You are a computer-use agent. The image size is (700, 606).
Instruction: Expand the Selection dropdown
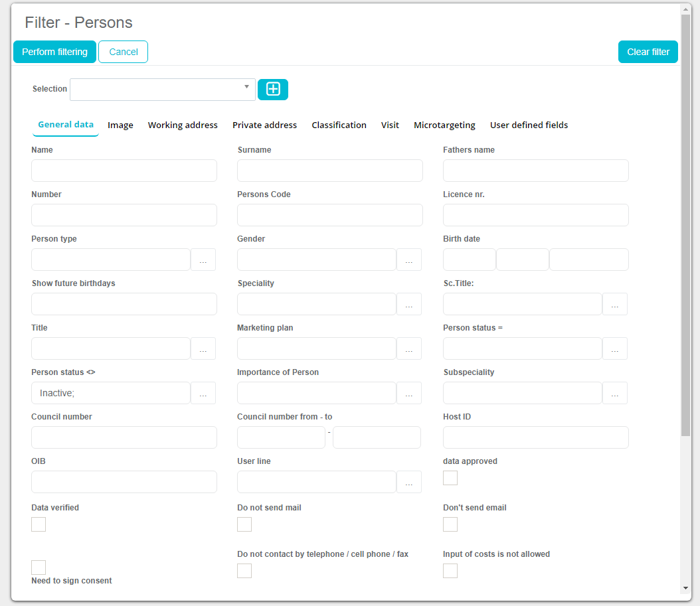pyautogui.click(x=246, y=87)
